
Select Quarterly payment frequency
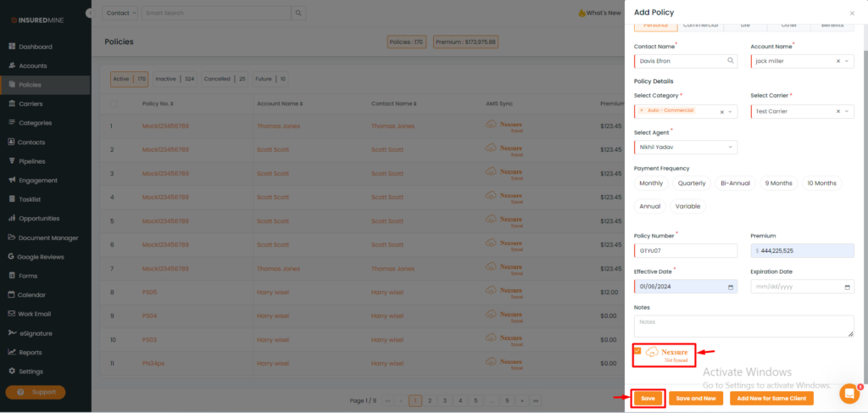pos(692,182)
